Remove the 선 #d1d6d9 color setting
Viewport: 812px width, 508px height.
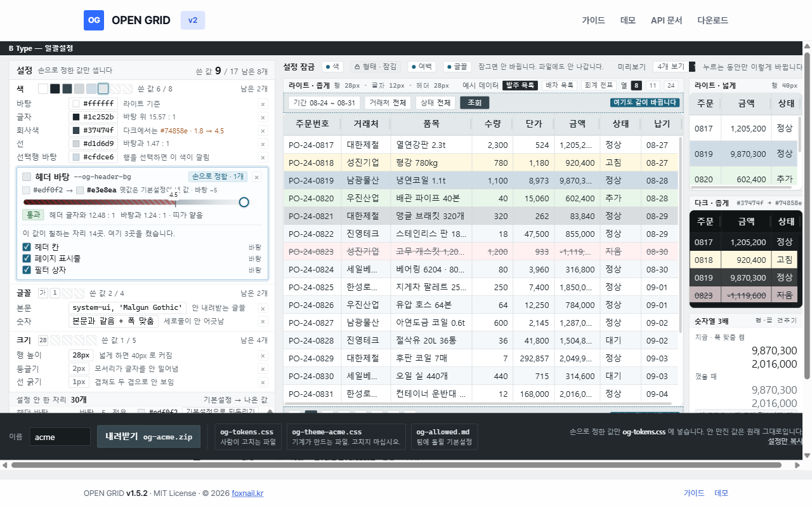[263, 144]
